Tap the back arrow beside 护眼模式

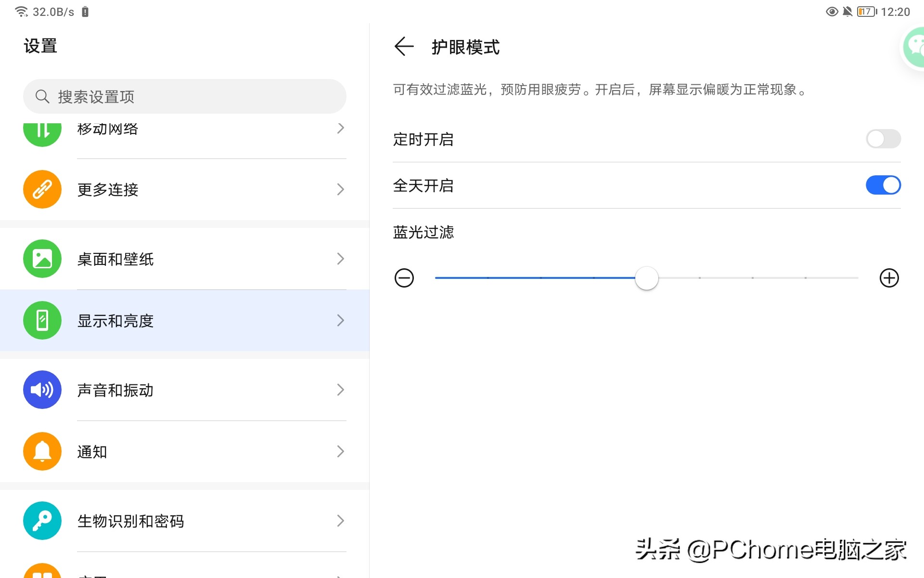[x=404, y=47]
